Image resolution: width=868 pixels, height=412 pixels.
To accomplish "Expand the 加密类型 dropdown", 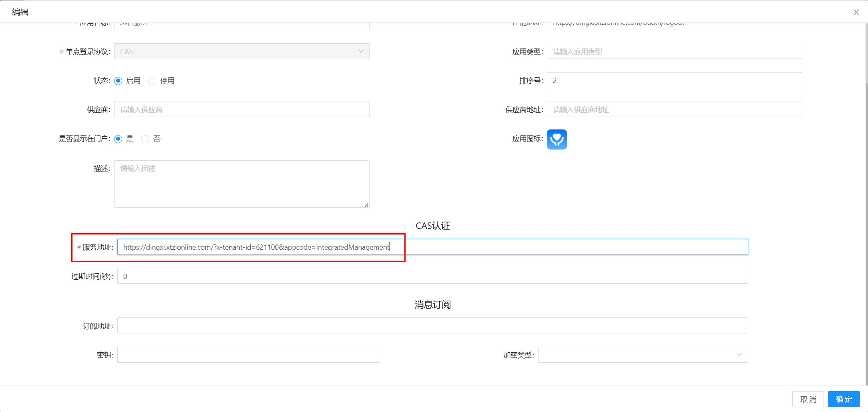I will click(643, 355).
